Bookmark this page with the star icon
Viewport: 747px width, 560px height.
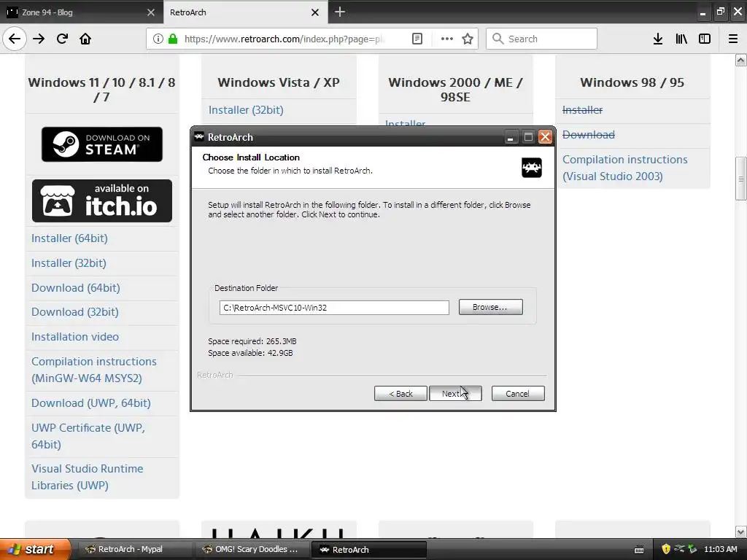tap(468, 39)
